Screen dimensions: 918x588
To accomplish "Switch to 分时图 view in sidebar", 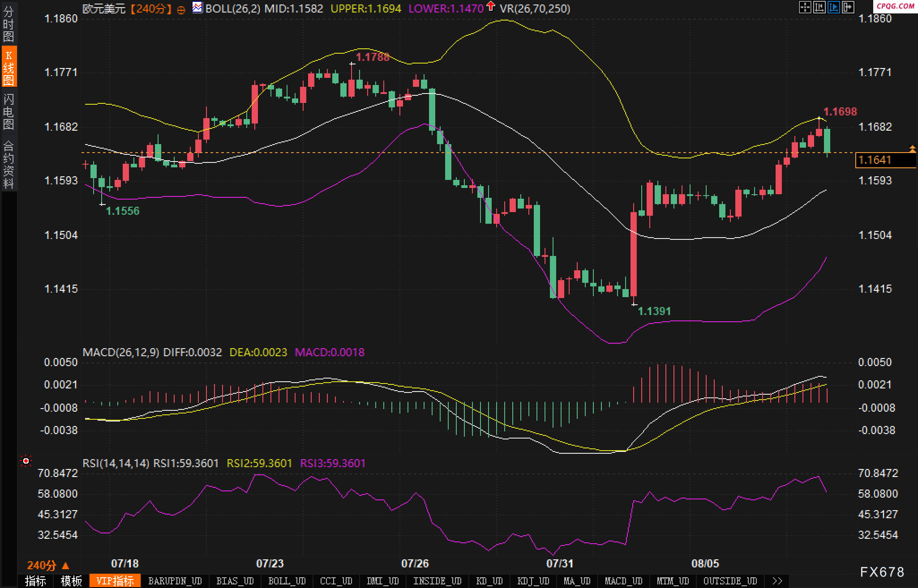I will pyautogui.click(x=9, y=23).
